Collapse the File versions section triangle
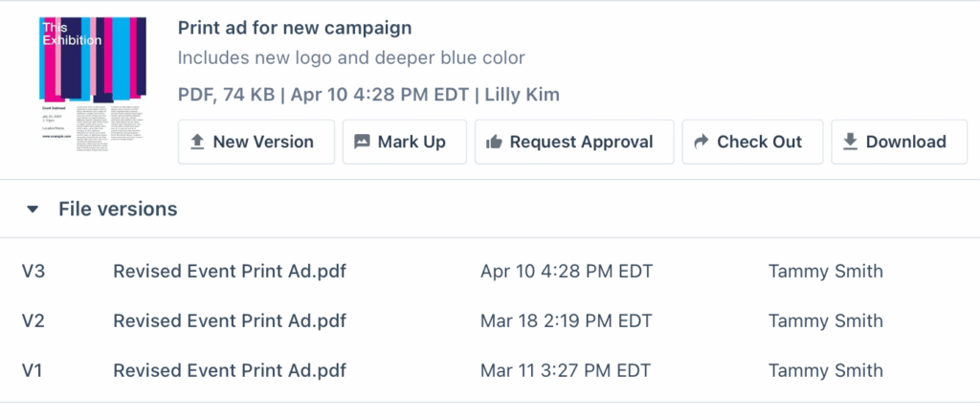Image resolution: width=980 pixels, height=420 pixels. (33, 210)
